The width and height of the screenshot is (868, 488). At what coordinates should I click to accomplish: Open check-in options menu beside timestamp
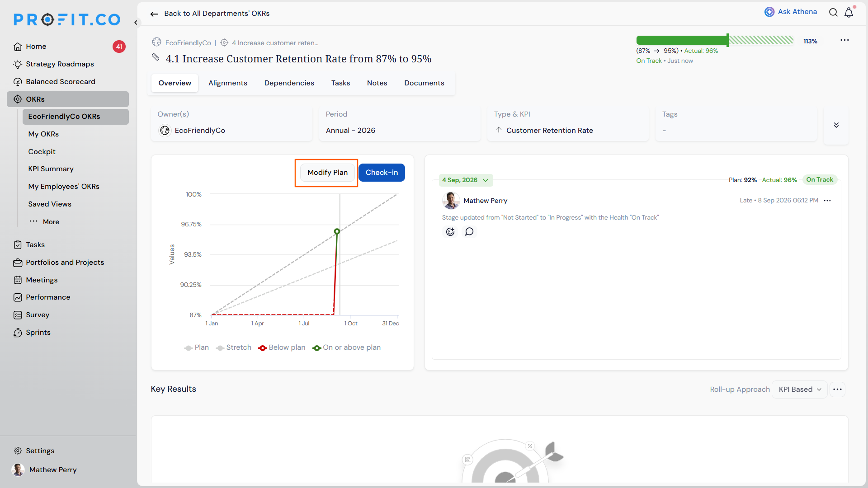pos(827,201)
